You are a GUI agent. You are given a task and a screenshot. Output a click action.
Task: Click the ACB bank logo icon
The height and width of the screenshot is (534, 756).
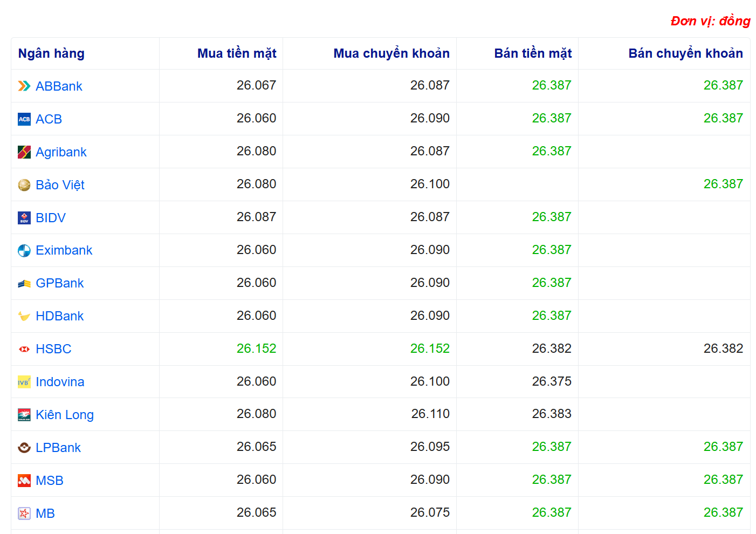point(24,119)
